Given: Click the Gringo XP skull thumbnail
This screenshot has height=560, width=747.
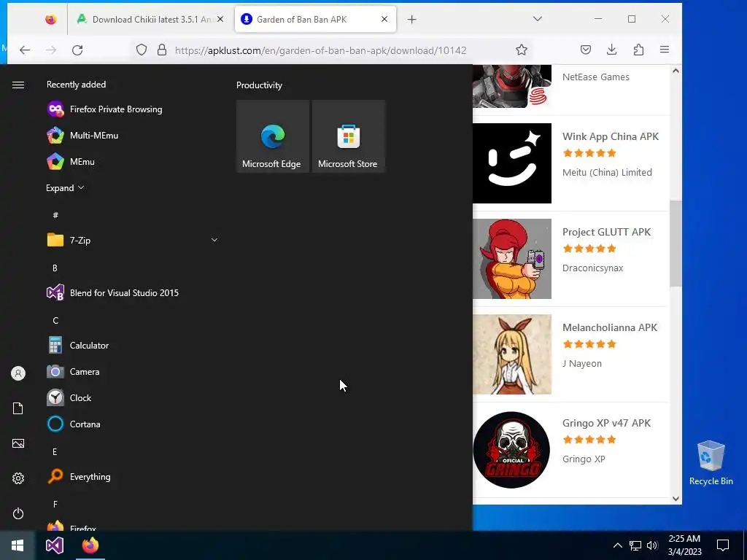Looking at the screenshot, I should [x=512, y=450].
